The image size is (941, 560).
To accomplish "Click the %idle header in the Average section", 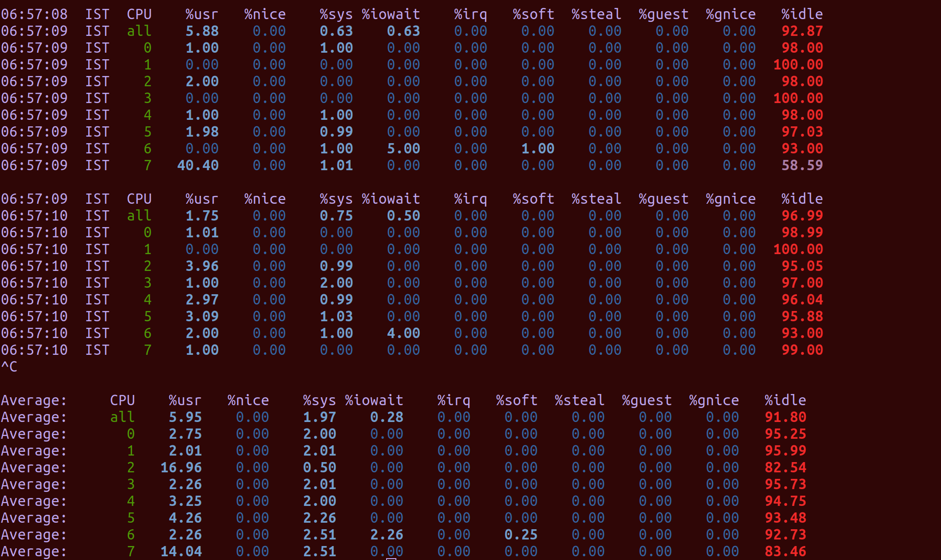I will (785, 401).
